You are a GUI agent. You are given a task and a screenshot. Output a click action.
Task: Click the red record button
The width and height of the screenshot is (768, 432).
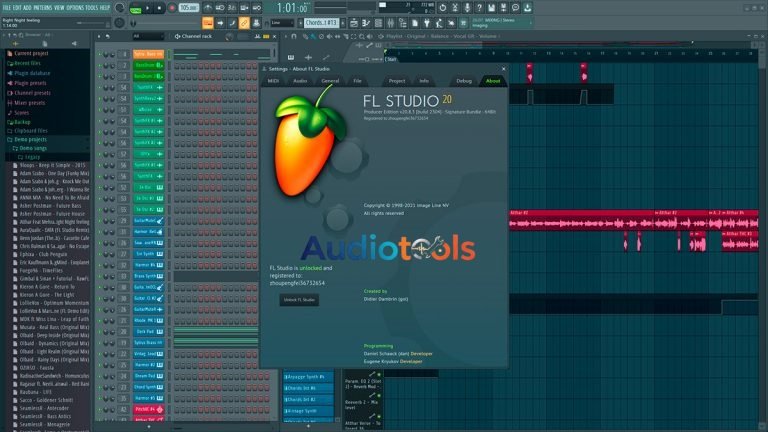tap(171, 8)
